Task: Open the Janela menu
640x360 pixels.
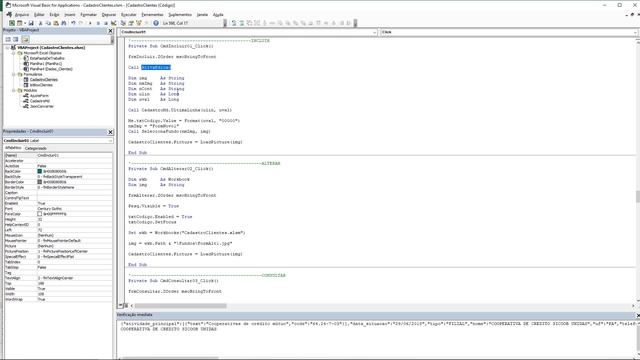Action: click(202, 14)
